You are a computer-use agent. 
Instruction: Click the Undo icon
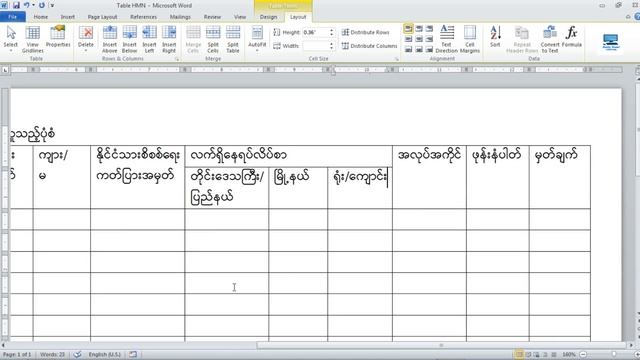[x=27, y=5]
